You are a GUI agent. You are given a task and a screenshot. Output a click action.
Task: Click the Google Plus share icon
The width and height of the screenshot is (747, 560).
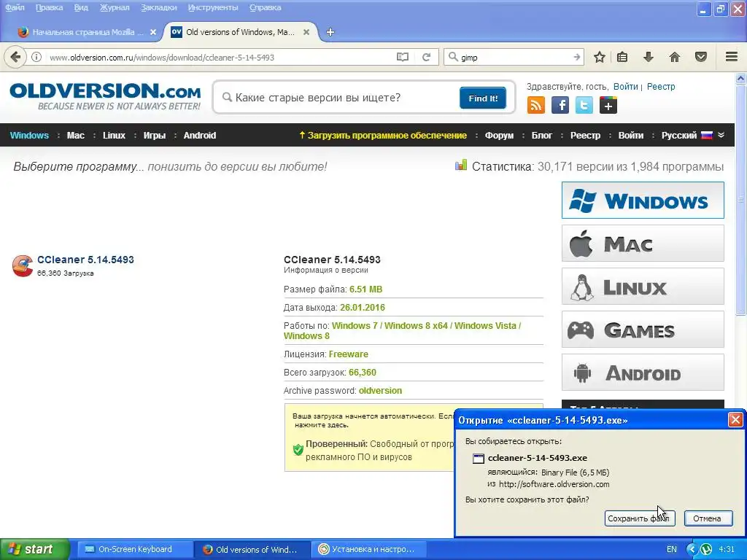(608, 105)
